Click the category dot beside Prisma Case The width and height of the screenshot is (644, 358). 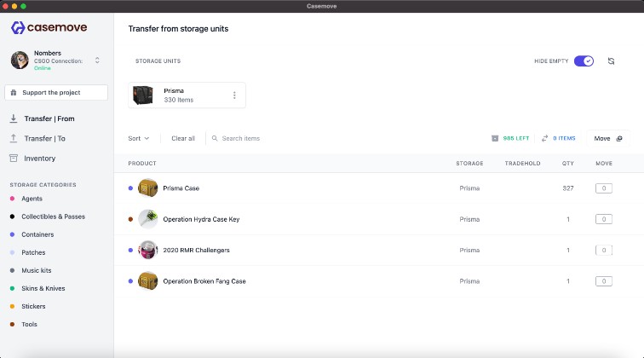tap(130, 188)
